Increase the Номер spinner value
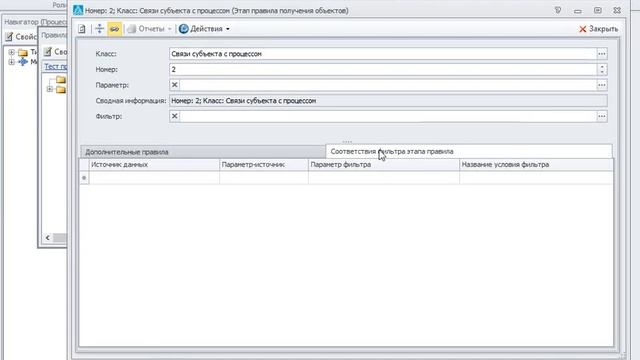 point(602,67)
